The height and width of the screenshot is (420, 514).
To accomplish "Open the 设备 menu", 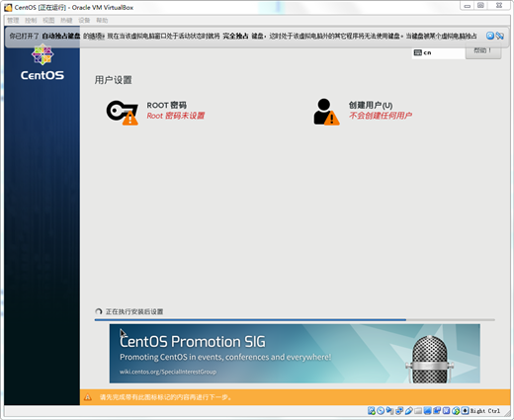I will pyautogui.click(x=84, y=21).
